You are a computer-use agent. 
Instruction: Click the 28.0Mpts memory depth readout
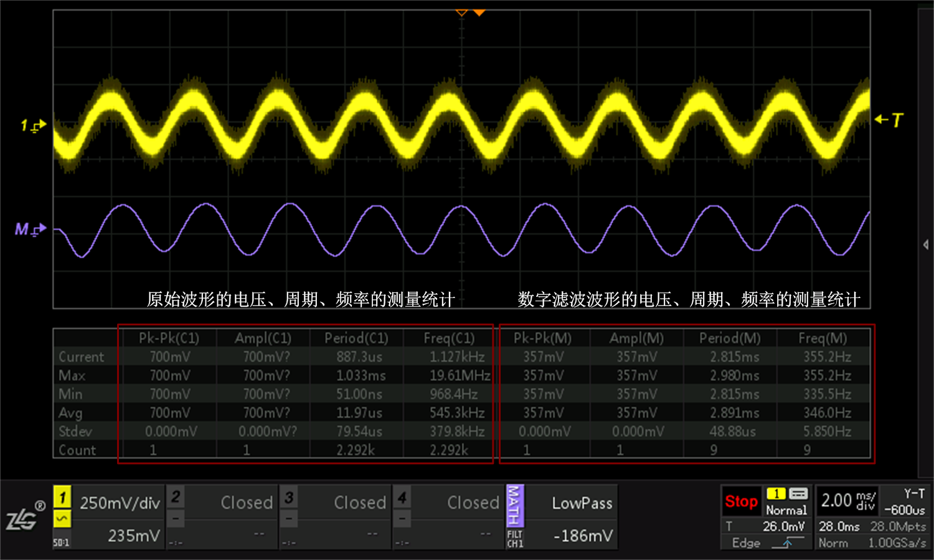pos(898,526)
